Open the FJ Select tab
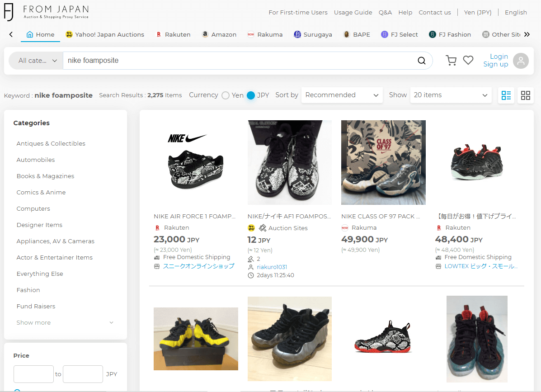541x392 pixels. coord(399,34)
